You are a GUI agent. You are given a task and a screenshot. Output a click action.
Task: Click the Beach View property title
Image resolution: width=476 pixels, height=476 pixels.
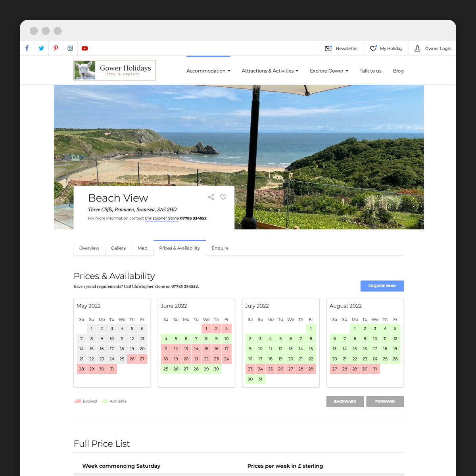118,198
